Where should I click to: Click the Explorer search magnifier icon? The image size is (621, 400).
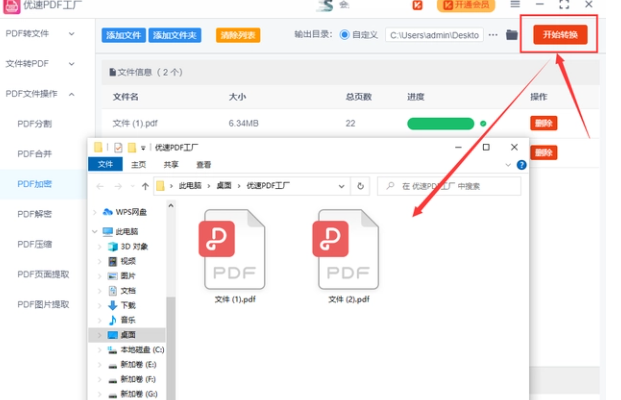390,186
